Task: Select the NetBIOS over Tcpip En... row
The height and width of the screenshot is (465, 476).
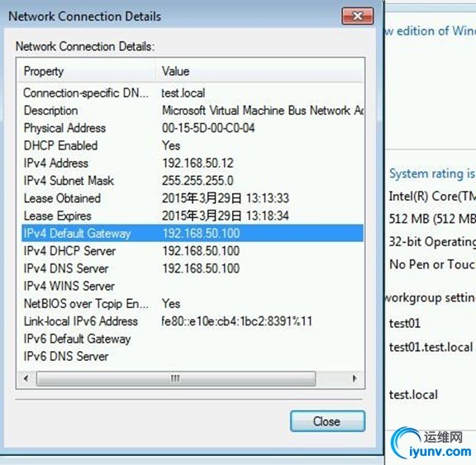Action: (193, 304)
